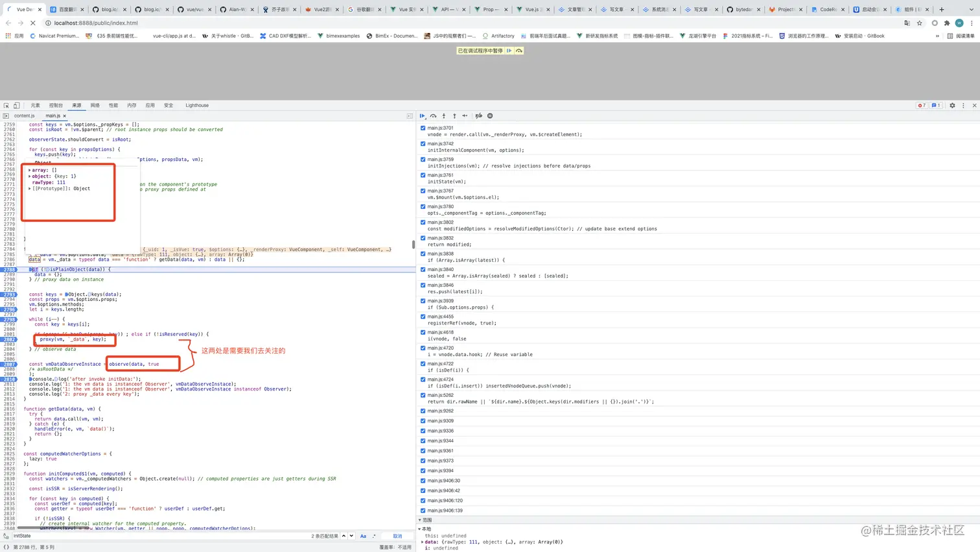Show the file navigator sidebar
980x552 pixels.
(6, 116)
